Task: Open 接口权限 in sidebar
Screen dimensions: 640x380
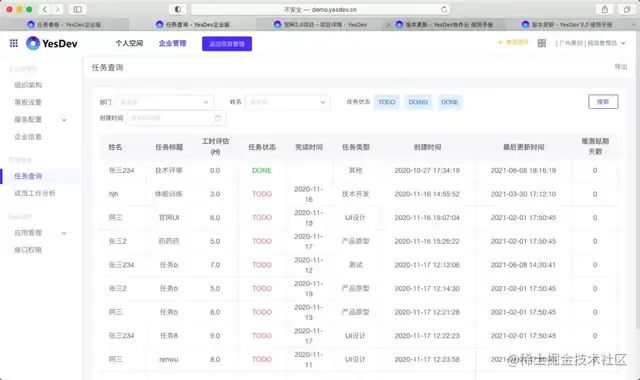Action: pos(28,250)
